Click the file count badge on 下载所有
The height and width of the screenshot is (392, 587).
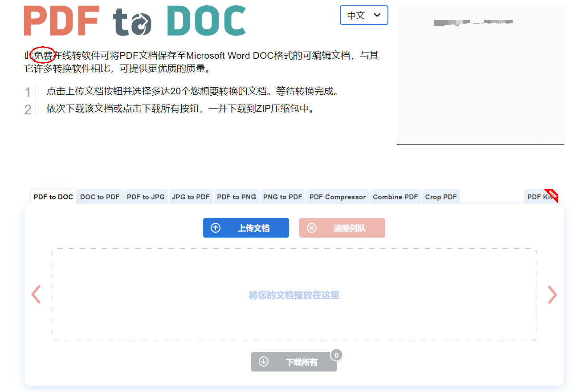(x=336, y=355)
